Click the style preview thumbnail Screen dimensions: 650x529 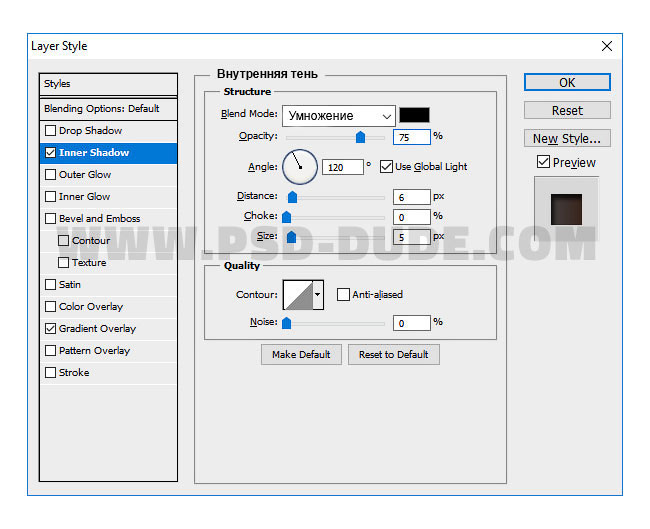566,209
